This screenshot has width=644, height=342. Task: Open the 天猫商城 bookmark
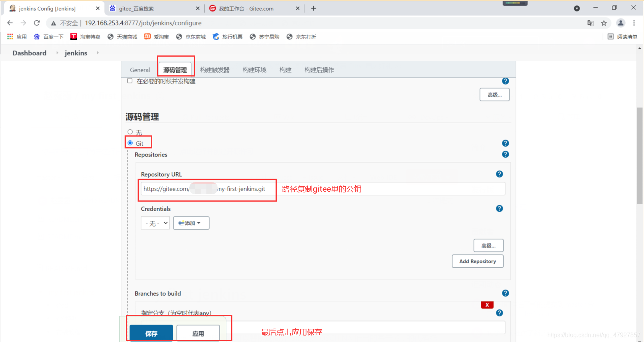(x=122, y=37)
